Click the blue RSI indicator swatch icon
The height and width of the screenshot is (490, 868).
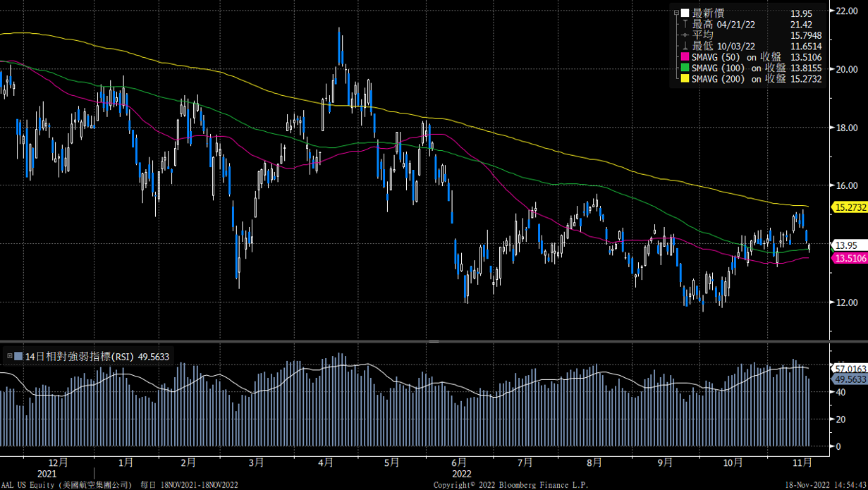coord(18,355)
